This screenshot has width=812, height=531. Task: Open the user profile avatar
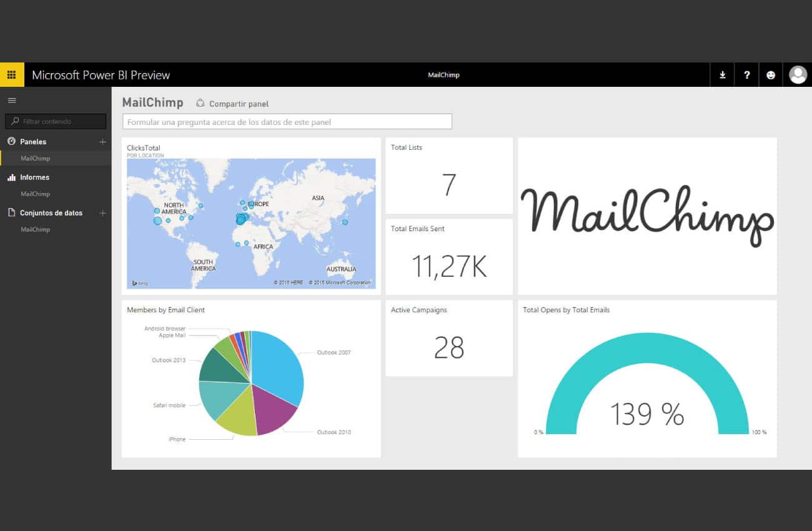pos(798,74)
